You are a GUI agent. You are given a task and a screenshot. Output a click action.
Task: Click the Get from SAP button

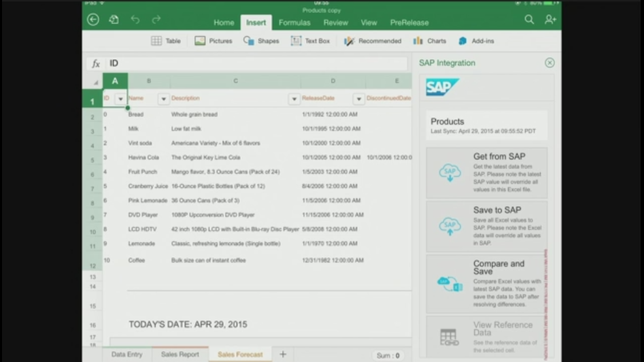(x=486, y=173)
